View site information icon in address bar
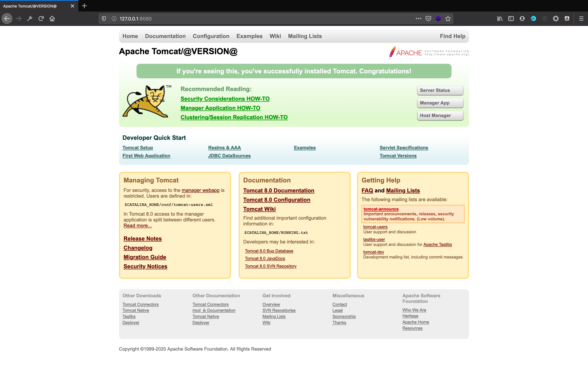This screenshot has height=367, width=588. pyautogui.click(x=114, y=19)
